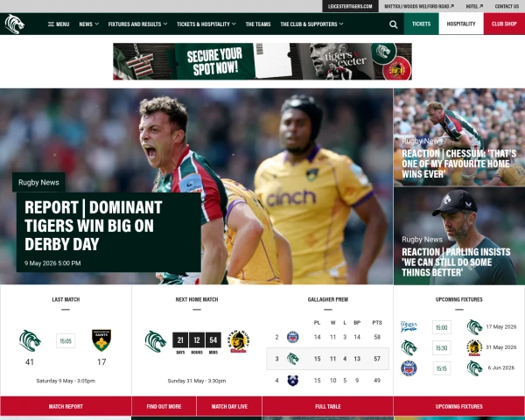
Task: Expand the News dropdown
Action: coord(88,24)
